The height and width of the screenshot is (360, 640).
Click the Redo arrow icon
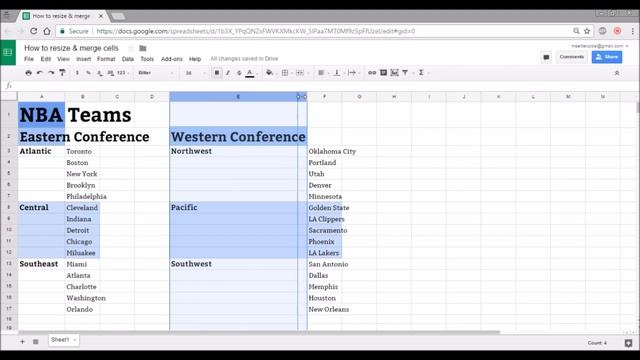pos(51,73)
